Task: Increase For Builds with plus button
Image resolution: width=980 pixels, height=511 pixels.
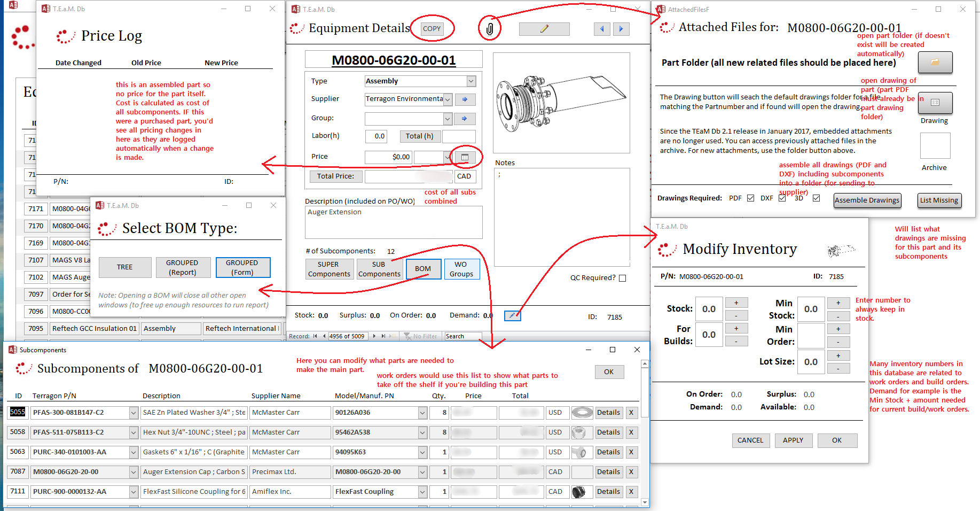Action: (736, 328)
